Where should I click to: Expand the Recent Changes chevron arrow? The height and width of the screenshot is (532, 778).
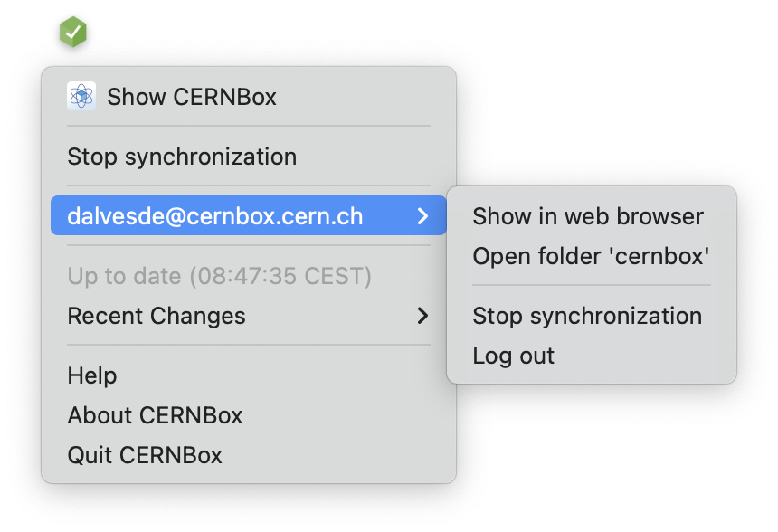[x=422, y=316]
